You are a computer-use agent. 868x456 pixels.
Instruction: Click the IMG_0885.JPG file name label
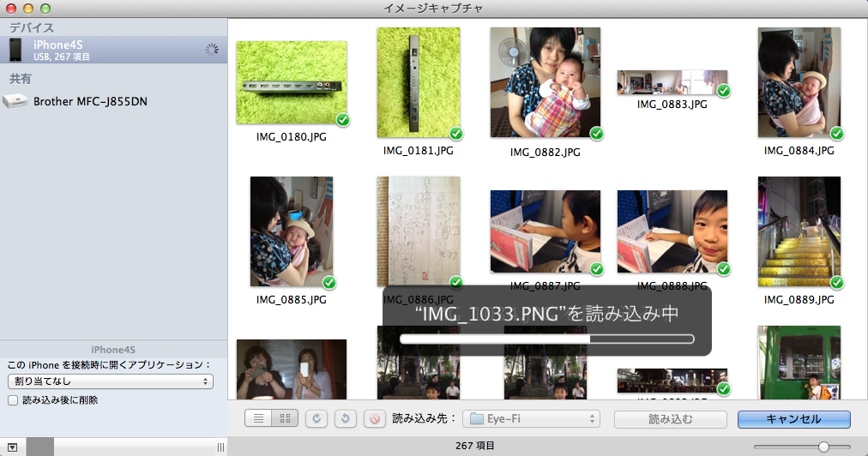click(291, 299)
